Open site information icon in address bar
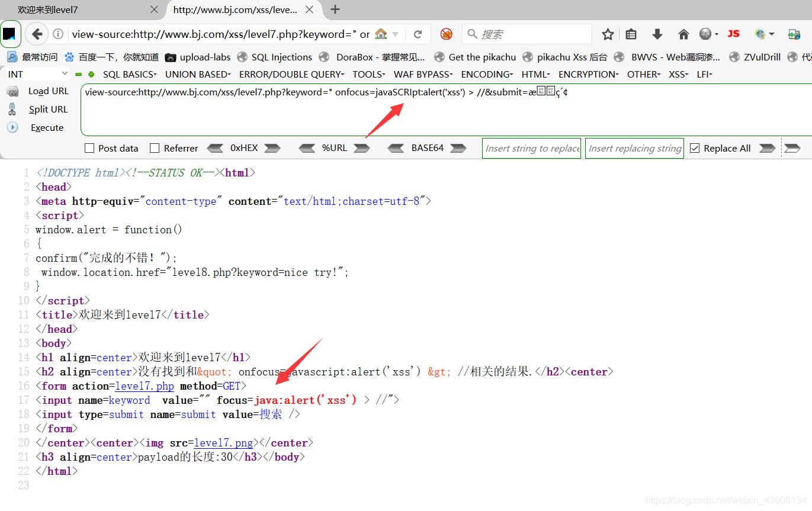 click(58, 34)
